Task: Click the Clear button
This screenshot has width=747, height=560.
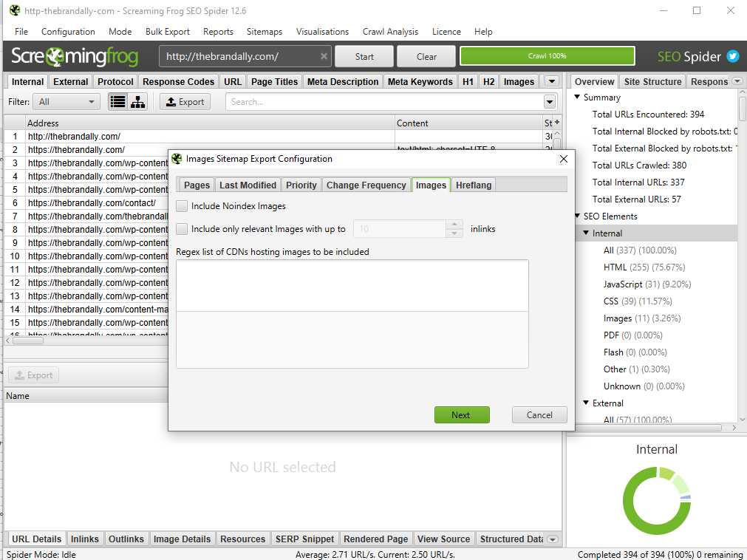Action: point(426,56)
